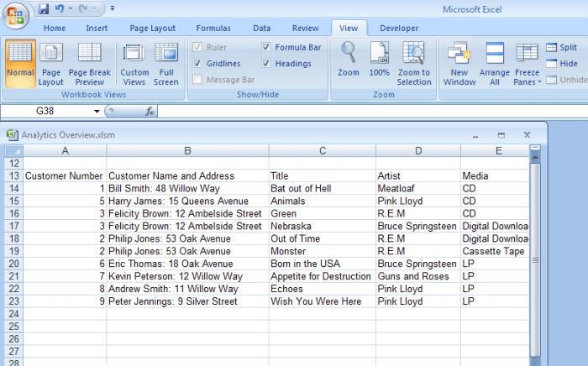Toggle the Gridlines checkbox
This screenshot has width=588, height=366.
pyautogui.click(x=197, y=63)
